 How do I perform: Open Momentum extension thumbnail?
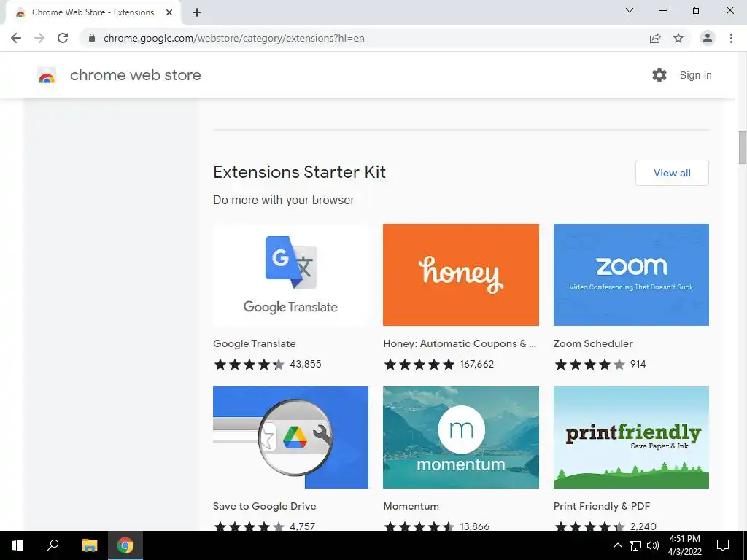(x=461, y=437)
